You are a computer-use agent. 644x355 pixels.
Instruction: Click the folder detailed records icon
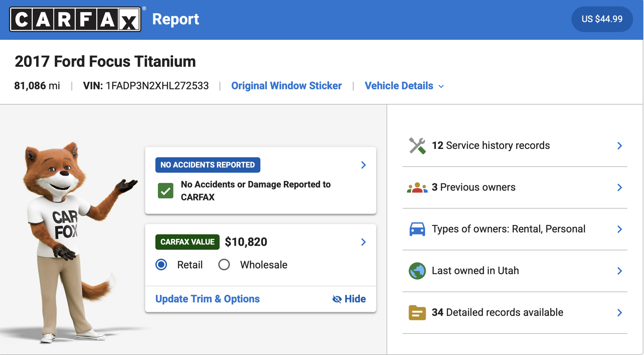(417, 313)
